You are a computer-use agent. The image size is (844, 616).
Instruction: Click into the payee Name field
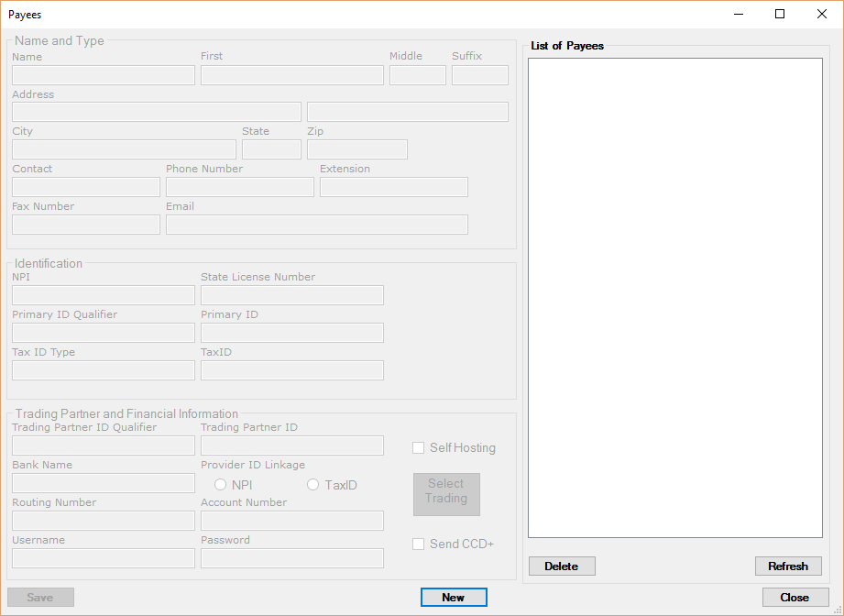(x=104, y=75)
